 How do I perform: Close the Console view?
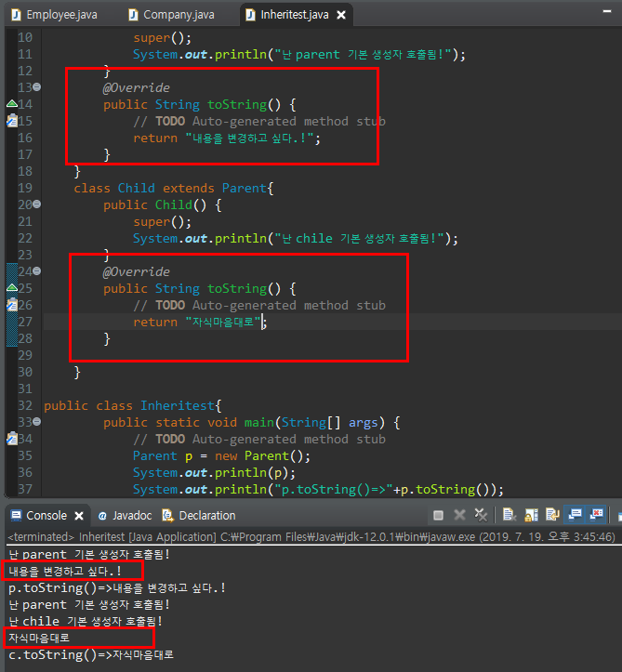pos(79,516)
